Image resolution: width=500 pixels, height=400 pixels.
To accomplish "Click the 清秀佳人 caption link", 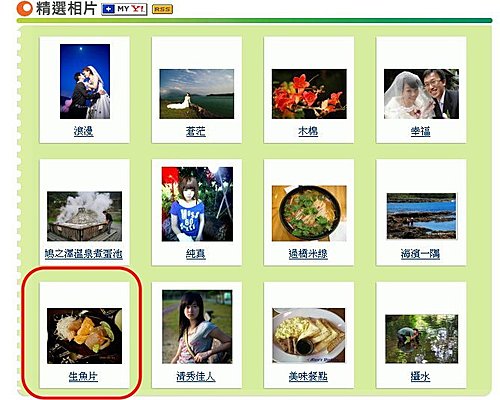I will 196,377.
